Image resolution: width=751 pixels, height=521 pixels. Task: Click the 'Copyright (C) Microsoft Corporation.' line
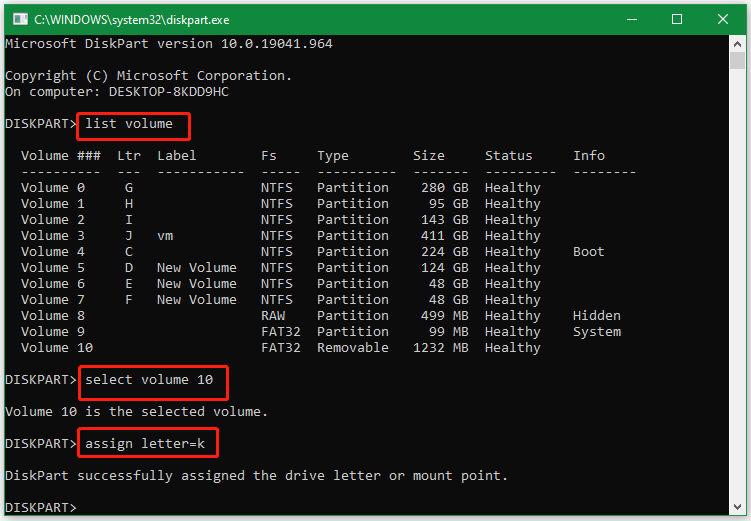click(148, 76)
